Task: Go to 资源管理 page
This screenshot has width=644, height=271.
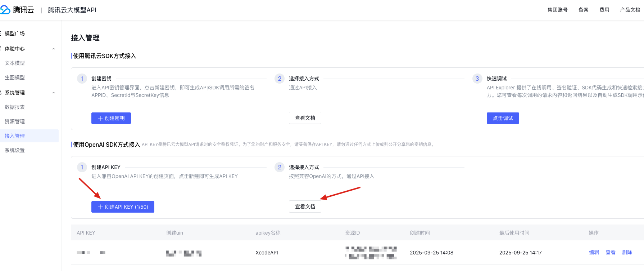Action: (15, 121)
